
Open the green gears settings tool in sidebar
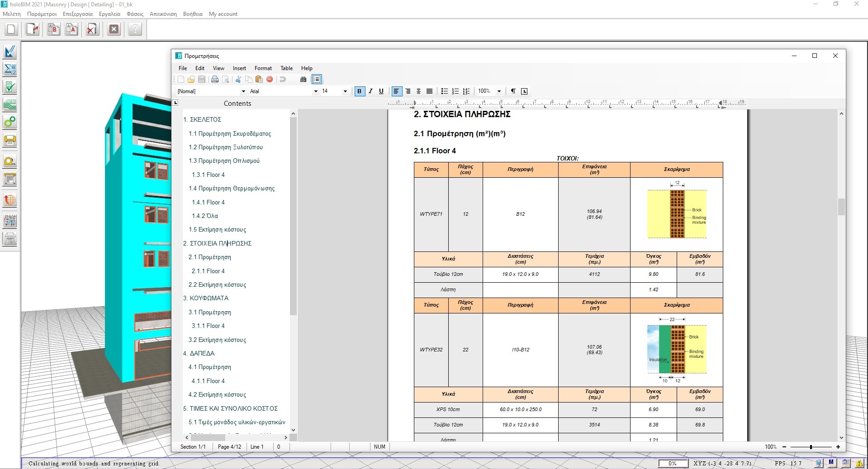[x=10, y=122]
